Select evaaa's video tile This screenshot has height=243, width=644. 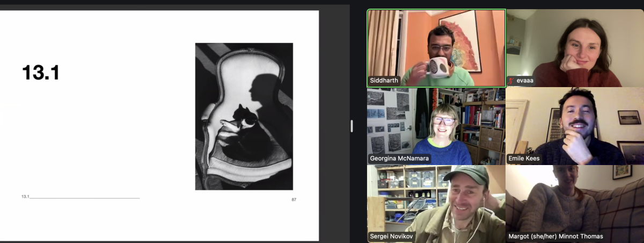[x=575, y=48]
